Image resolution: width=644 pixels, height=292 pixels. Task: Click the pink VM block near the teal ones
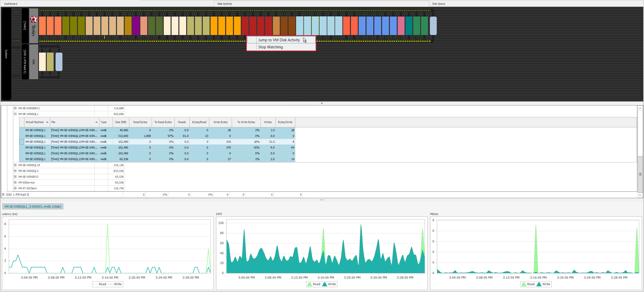pyautogui.click(x=401, y=26)
